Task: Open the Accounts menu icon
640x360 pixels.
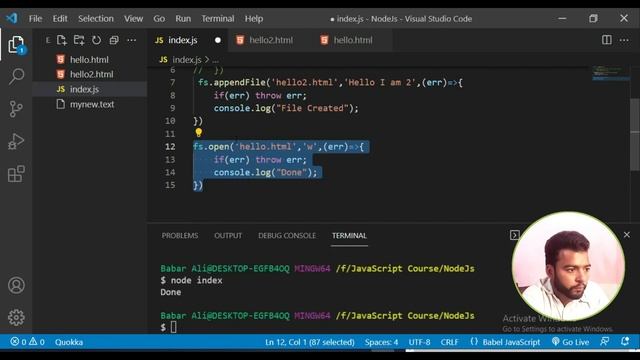Action: pos(16,285)
